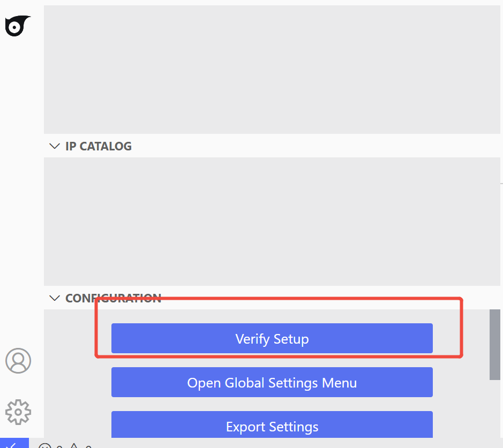The image size is (503, 448).
Task: Click the gray scrollbar thumb on the right edge
Action: [x=494, y=343]
